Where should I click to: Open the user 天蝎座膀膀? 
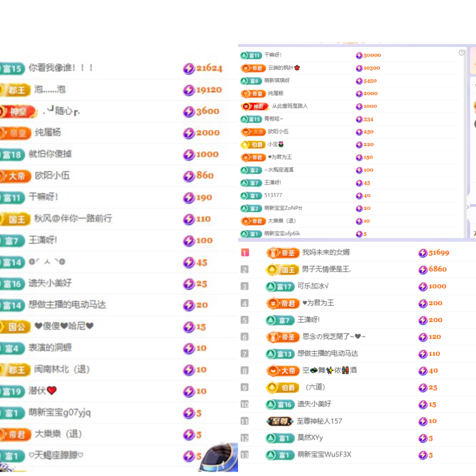click(56, 455)
